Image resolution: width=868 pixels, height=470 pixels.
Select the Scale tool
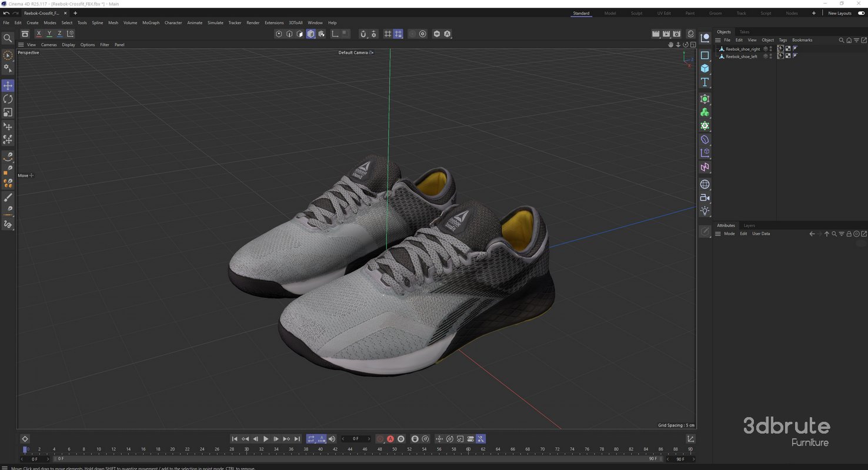tap(8, 113)
